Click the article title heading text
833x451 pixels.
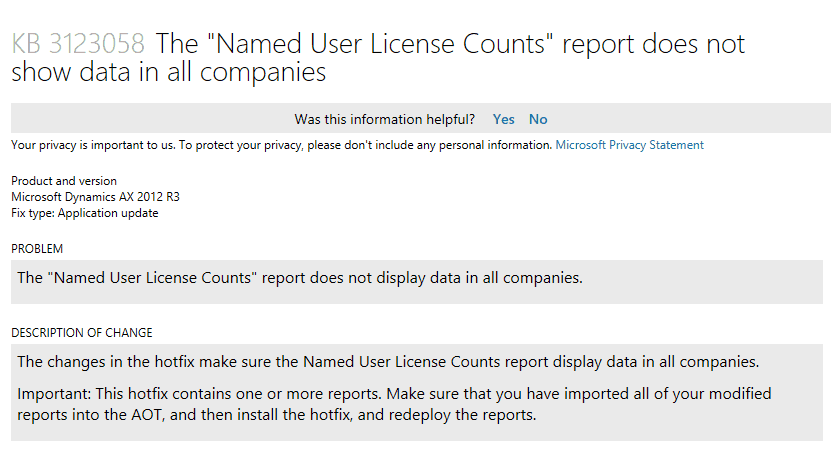coord(378,58)
